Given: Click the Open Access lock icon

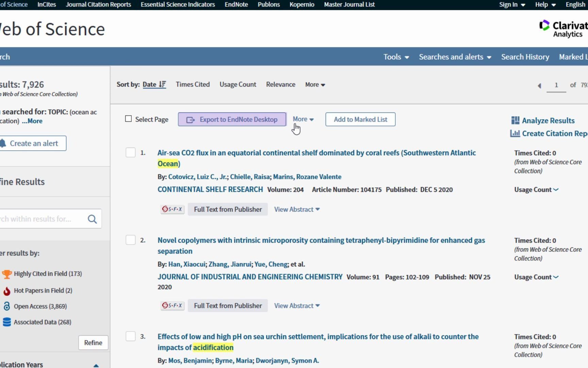Looking at the screenshot, I should pos(6,306).
